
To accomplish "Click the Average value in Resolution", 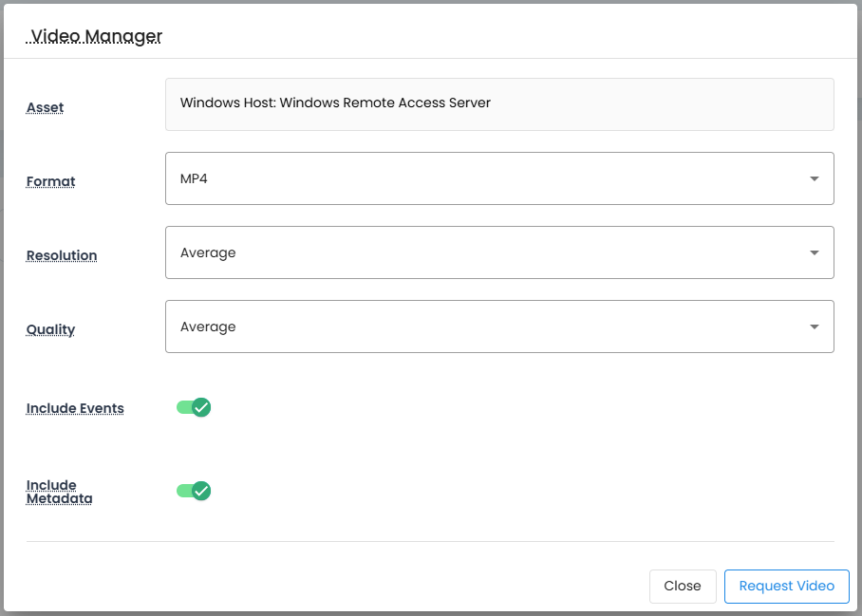I will point(208,252).
